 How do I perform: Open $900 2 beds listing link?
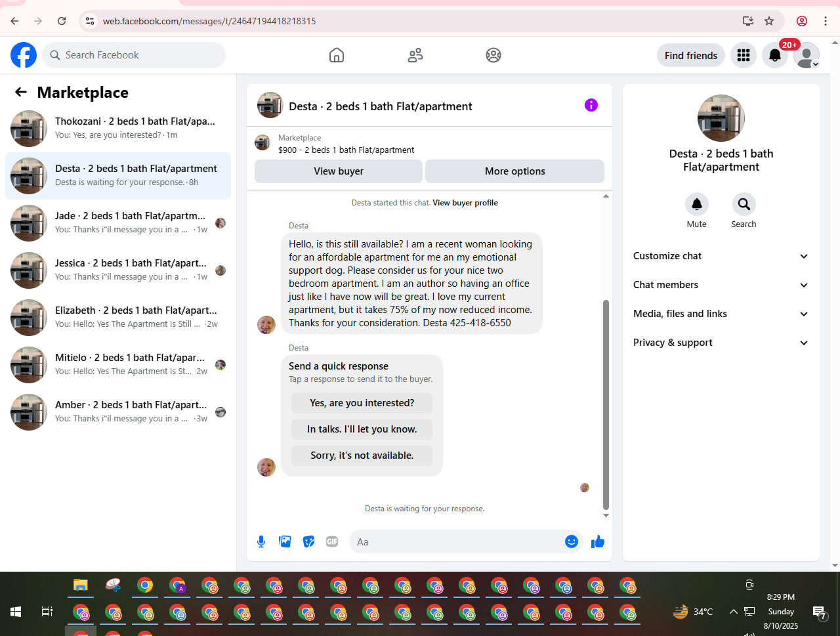point(346,150)
